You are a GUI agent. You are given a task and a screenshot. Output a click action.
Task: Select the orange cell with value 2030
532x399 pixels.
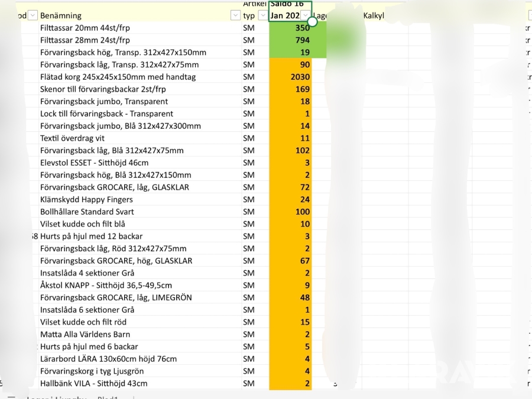[x=290, y=77]
